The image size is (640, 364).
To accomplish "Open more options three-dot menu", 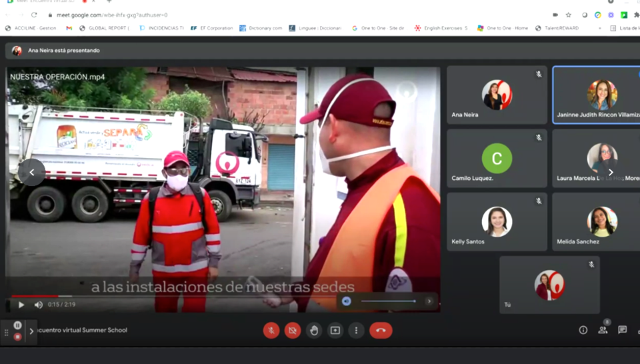I will [x=356, y=331].
